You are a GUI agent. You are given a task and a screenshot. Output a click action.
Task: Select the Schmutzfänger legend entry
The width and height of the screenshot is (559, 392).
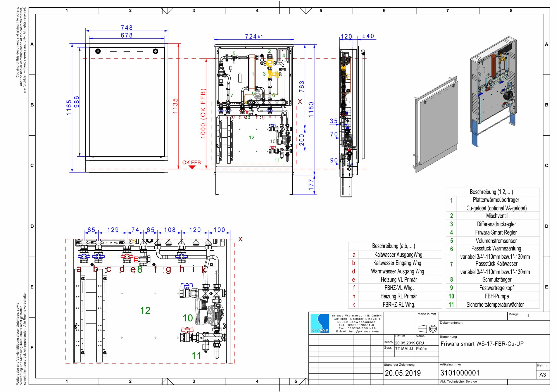[493, 280]
